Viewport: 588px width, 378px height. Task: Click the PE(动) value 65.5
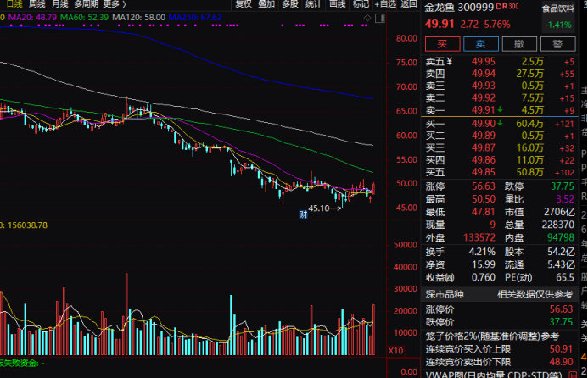[565, 277]
